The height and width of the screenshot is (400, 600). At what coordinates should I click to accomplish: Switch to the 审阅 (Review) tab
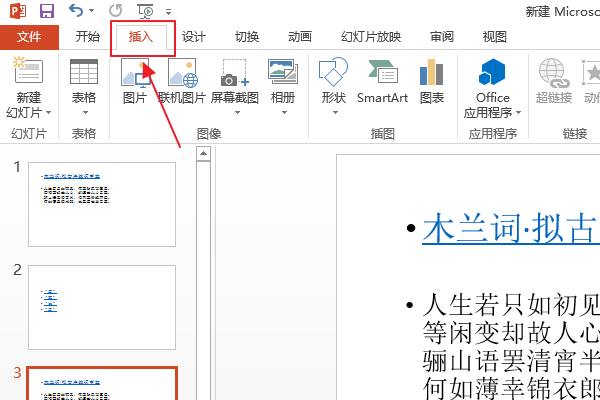[442, 37]
